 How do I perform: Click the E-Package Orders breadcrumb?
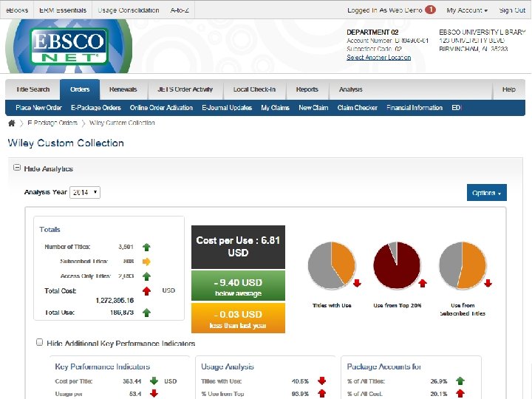pos(52,123)
